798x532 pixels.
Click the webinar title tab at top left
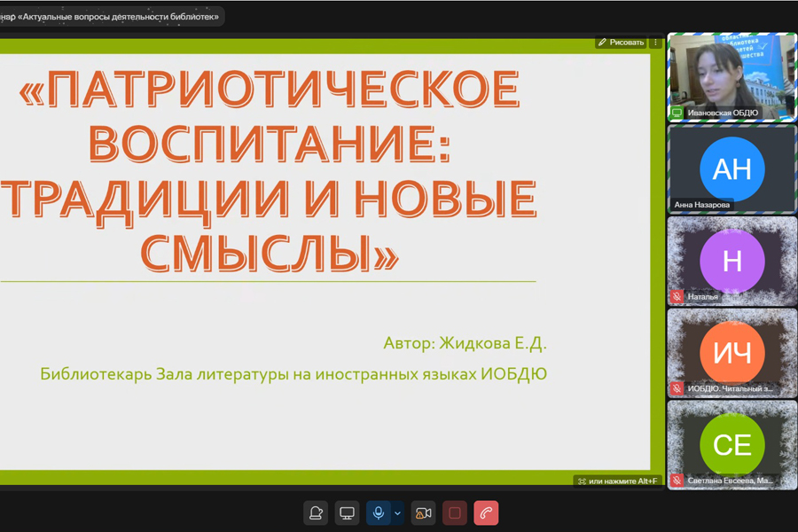pyautogui.click(x=111, y=16)
